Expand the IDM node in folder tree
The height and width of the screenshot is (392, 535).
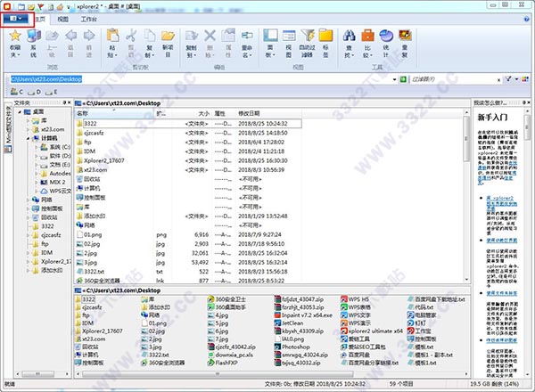(29, 253)
